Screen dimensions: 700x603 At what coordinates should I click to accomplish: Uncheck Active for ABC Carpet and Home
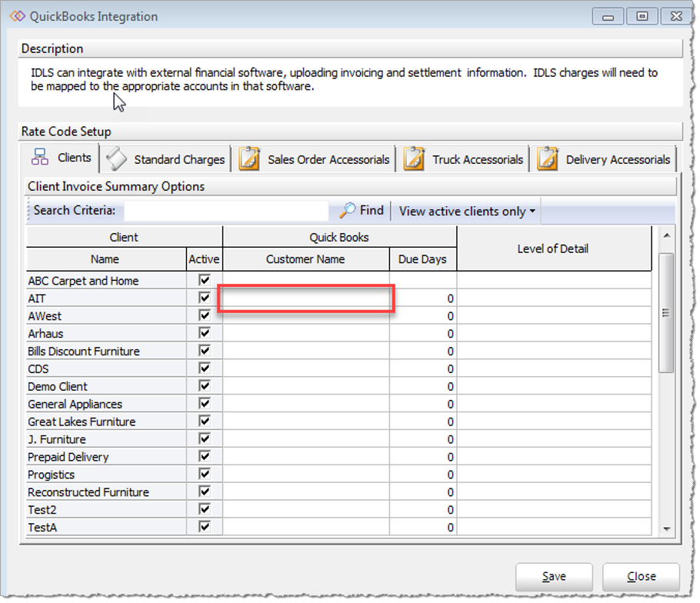point(205,280)
